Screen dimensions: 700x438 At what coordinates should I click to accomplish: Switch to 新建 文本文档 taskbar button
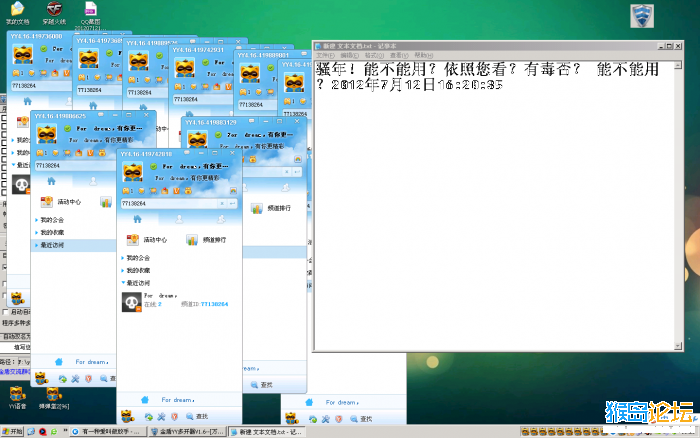pos(267,432)
